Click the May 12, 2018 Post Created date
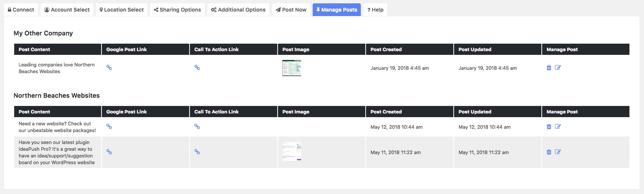Viewport: 644px width, 194px height. (x=397, y=127)
